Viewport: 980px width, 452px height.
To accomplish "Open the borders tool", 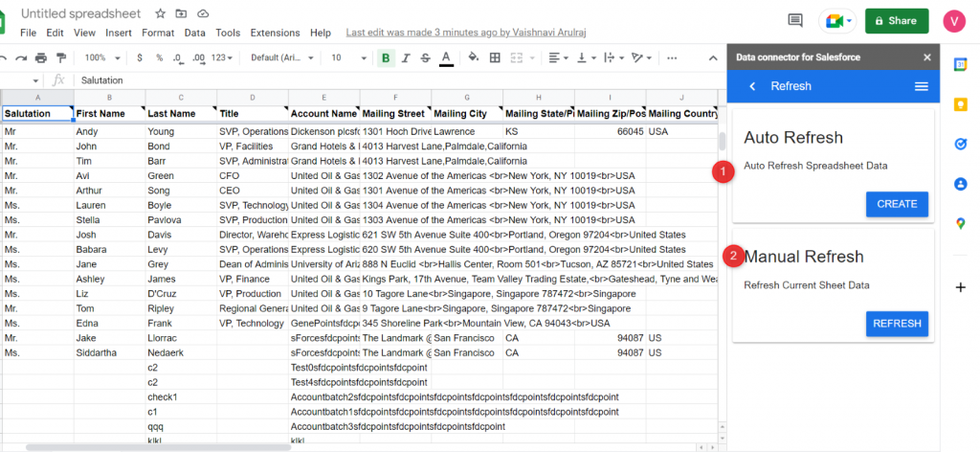I will pyautogui.click(x=495, y=57).
